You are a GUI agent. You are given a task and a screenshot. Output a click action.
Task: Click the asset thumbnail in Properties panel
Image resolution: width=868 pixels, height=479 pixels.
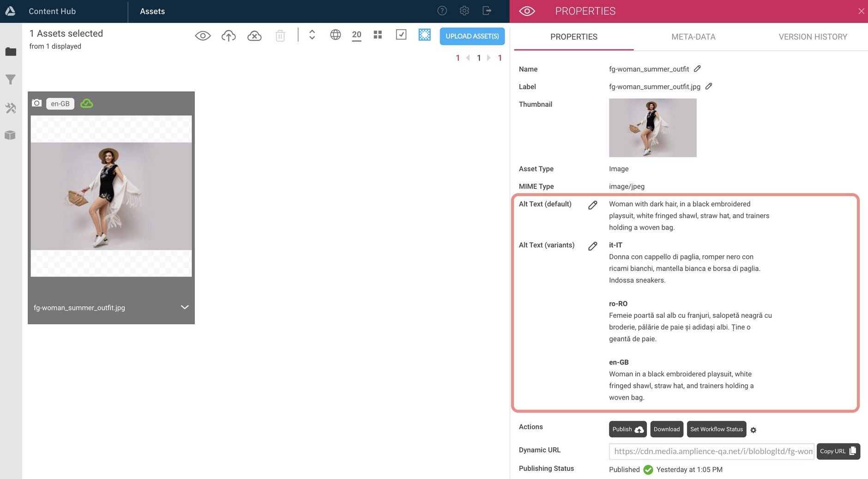652,128
